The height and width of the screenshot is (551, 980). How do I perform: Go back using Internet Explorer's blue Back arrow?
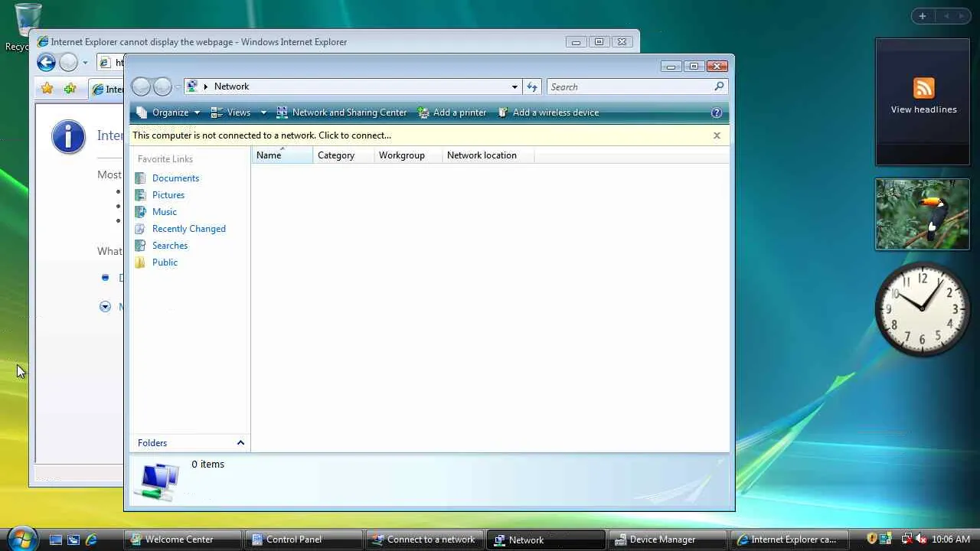click(x=46, y=63)
